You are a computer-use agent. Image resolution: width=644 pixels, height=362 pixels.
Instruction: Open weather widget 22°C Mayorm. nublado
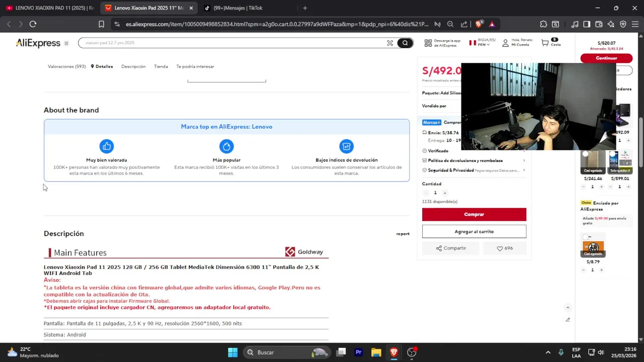[33, 352]
